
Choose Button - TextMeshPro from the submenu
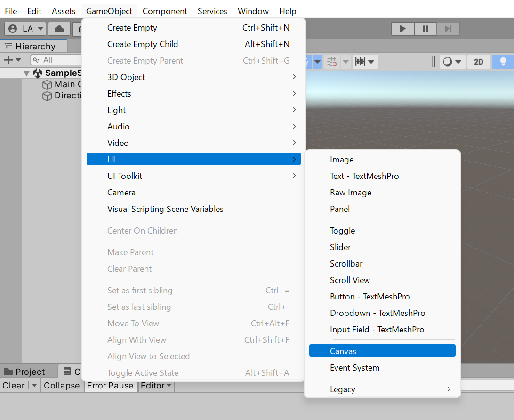pos(369,297)
